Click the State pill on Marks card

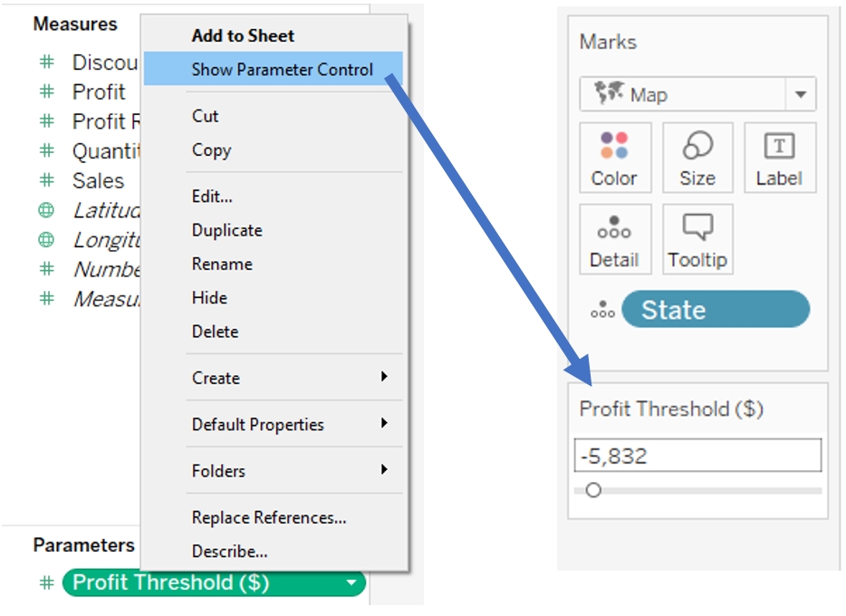tap(715, 310)
